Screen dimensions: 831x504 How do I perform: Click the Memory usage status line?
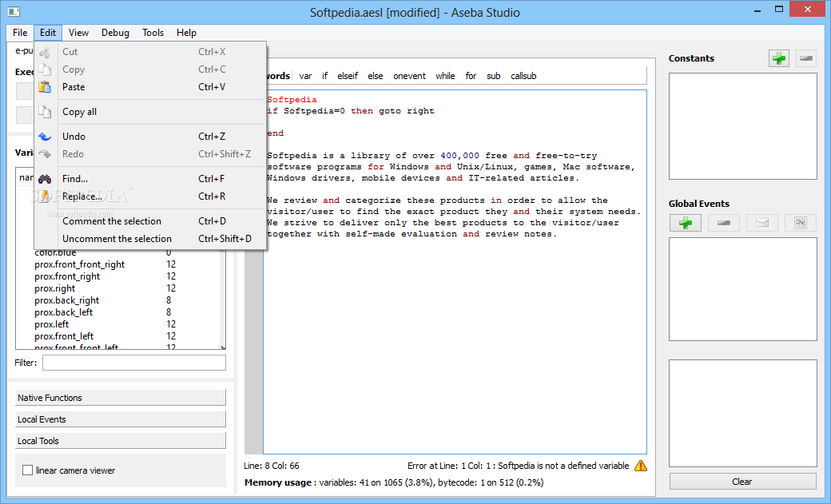(394, 482)
